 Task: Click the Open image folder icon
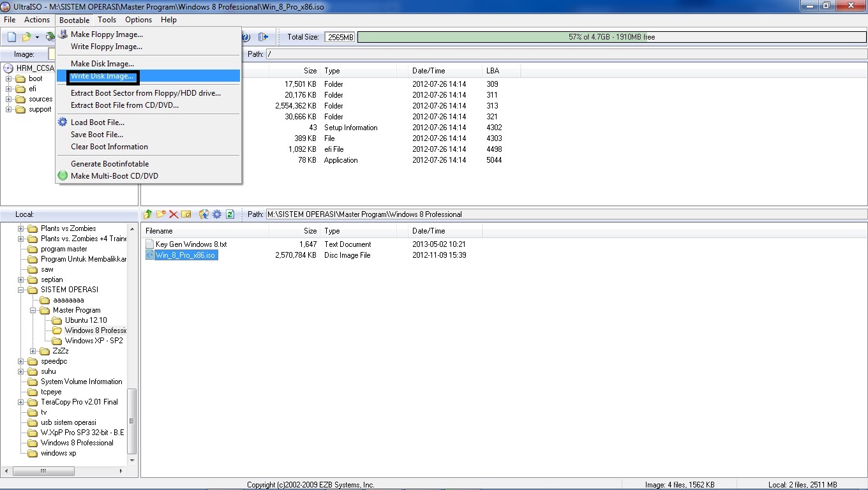(26, 37)
